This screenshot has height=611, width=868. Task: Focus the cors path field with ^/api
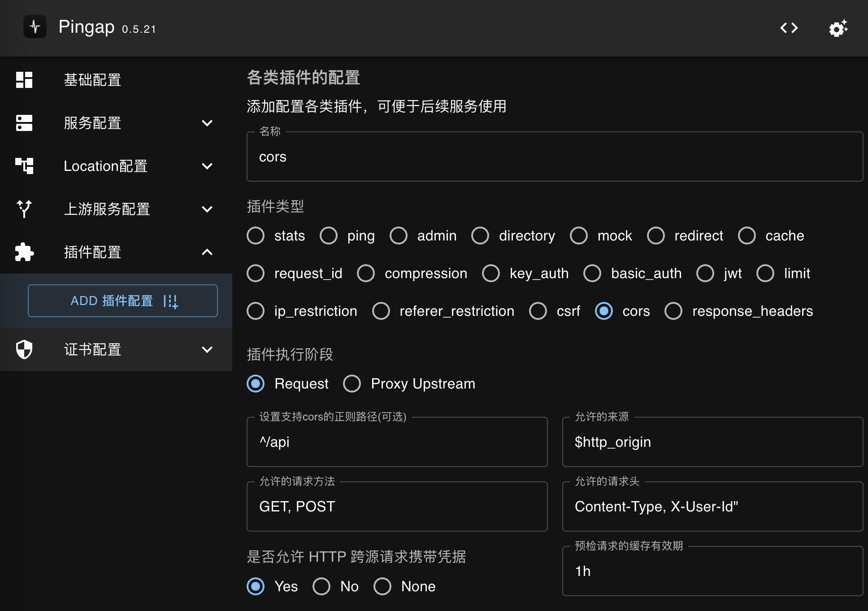(x=397, y=442)
